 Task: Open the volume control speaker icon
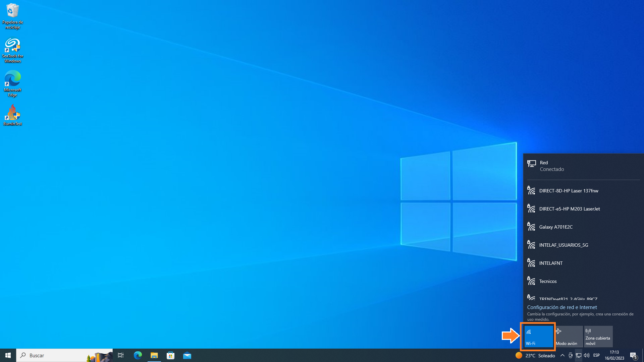pyautogui.click(x=587, y=355)
